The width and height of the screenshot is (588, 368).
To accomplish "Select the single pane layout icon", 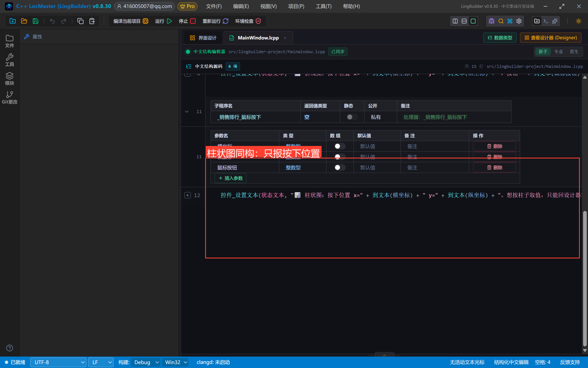I will point(473,21).
